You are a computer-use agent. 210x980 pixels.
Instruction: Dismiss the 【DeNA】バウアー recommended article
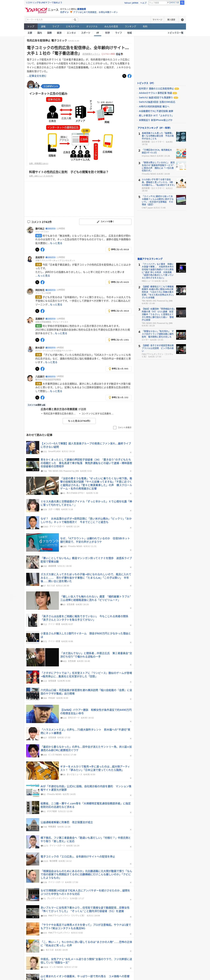131,721
